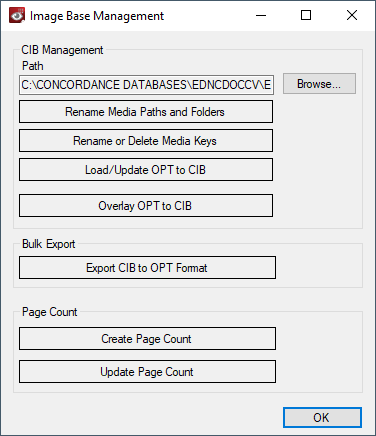Choose Rename or Delete Media Keys
Image resolution: width=376 pixels, height=436 pixels.
(146, 141)
